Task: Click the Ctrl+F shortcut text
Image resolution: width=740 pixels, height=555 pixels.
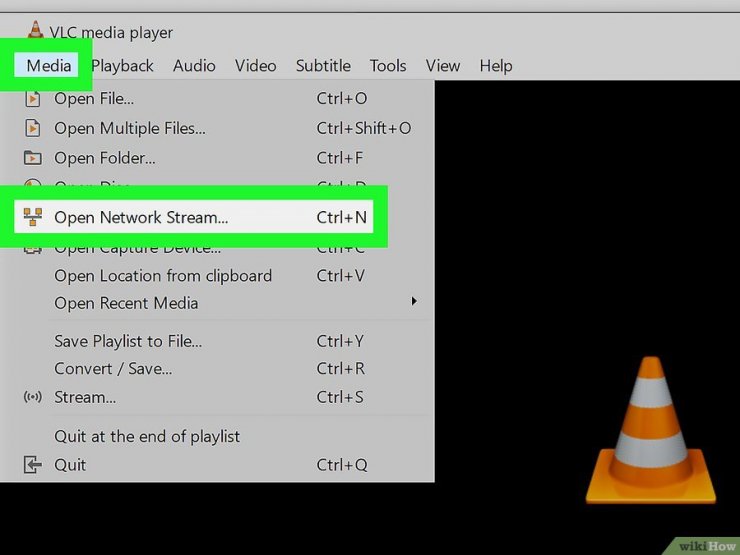Action: pyautogui.click(x=340, y=158)
